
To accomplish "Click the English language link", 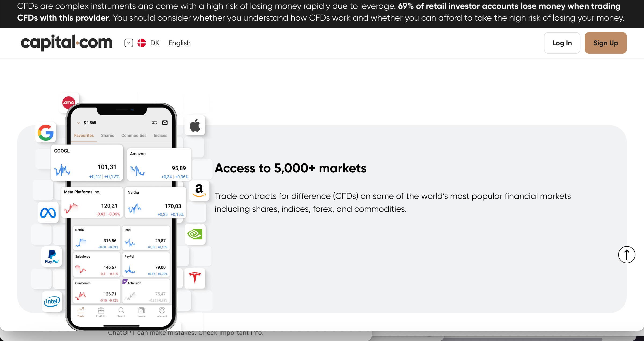I will [180, 43].
